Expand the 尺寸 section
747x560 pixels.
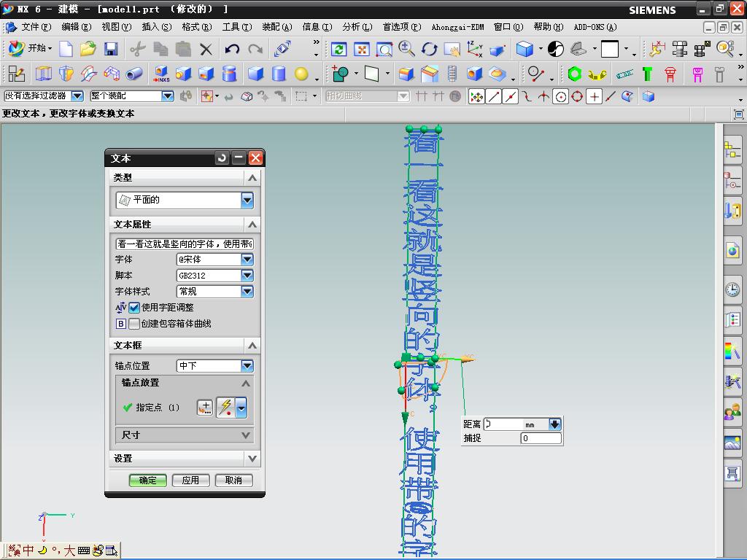(185, 435)
